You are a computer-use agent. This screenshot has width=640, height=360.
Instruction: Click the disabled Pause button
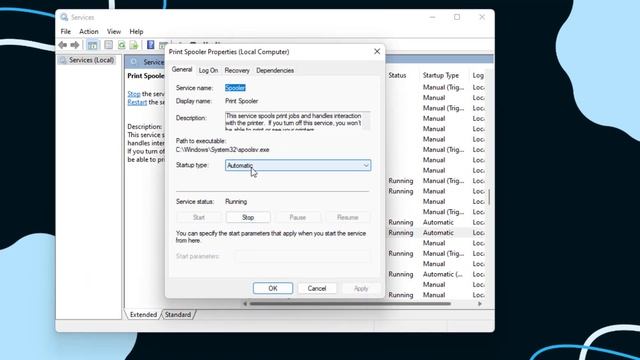[298, 218]
